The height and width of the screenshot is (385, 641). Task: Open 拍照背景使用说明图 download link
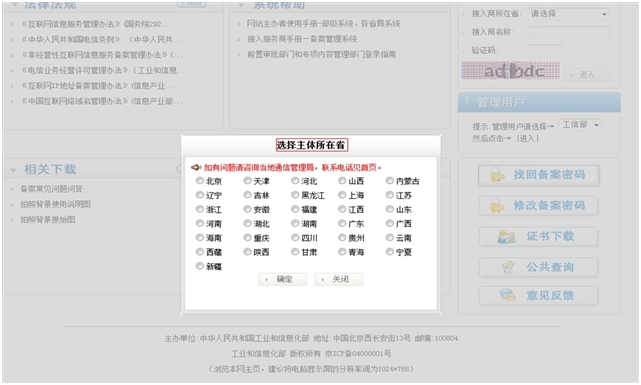56,204
